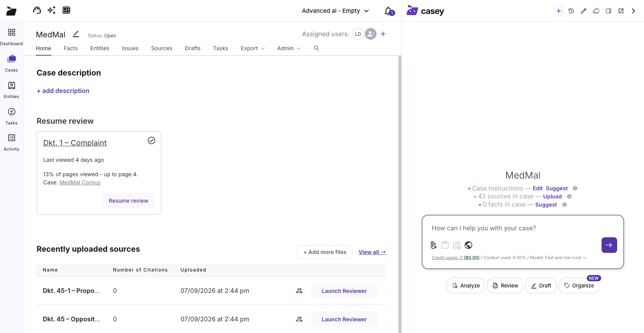Open the Issues tab

point(130,48)
